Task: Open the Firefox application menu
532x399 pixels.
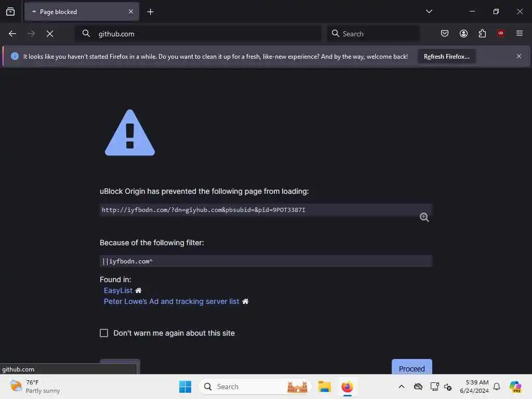Action: [x=520, y=33]
